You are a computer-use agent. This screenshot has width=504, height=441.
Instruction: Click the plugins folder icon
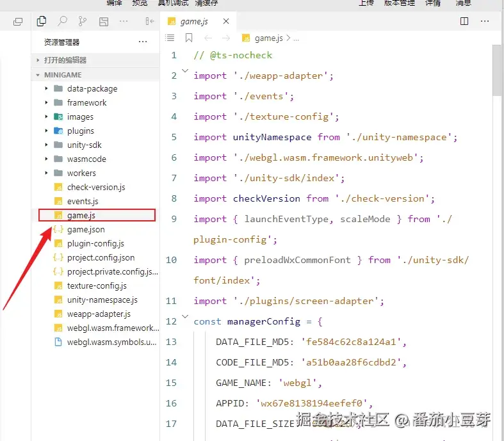pyautogui.click(x=58, y=131)
